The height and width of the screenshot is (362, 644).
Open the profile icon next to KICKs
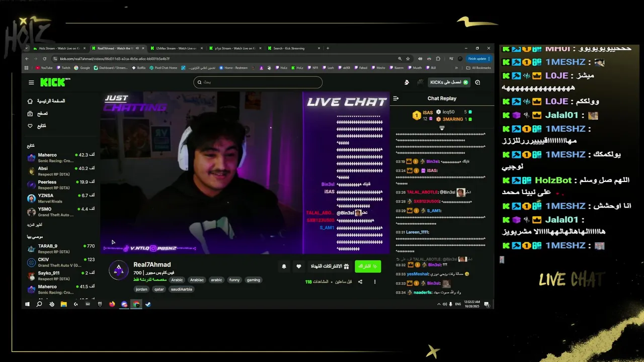coord(477,82)
